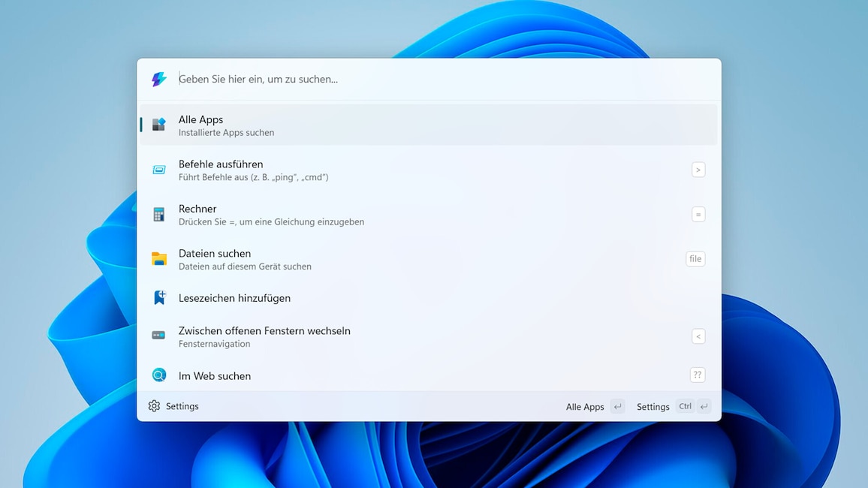Click the 'Führt Befehle aus' description text

[254, 178]
